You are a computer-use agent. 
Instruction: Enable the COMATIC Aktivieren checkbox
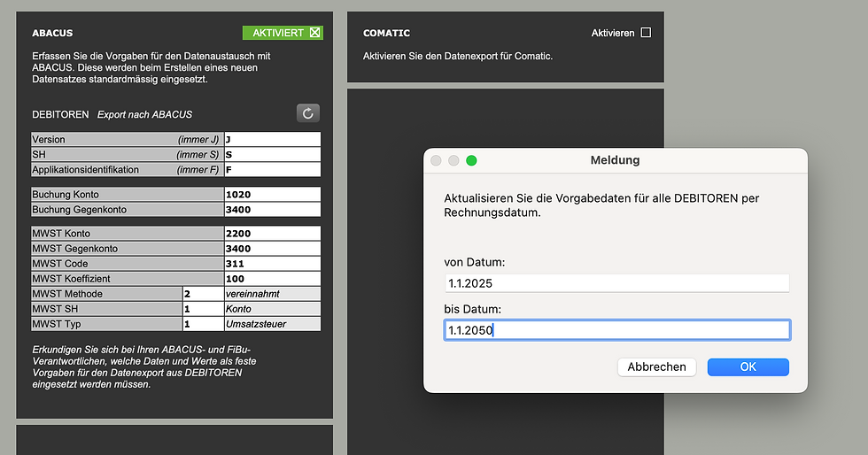(x=646, y=33)
